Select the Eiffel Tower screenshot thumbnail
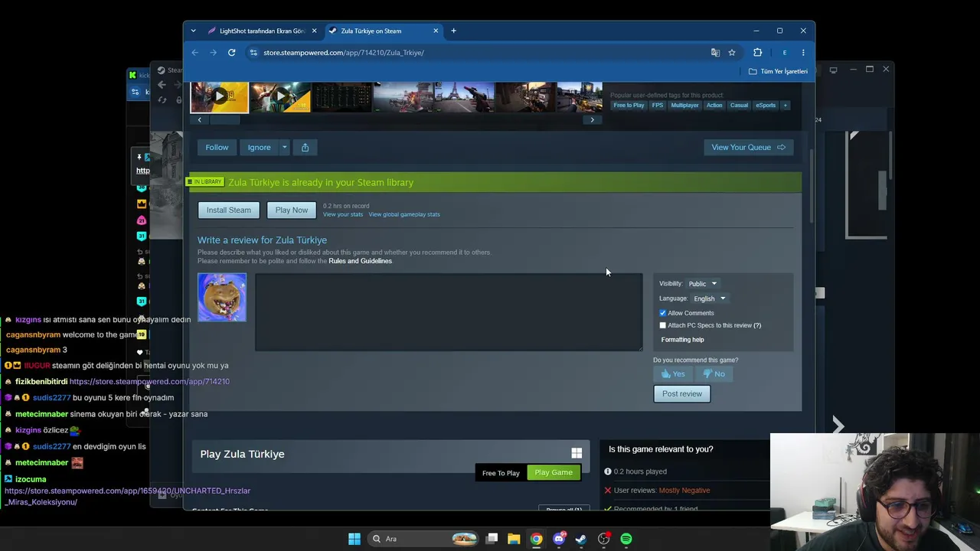The width and height of the screenshot is (980, 551). [x=464, y=96]
